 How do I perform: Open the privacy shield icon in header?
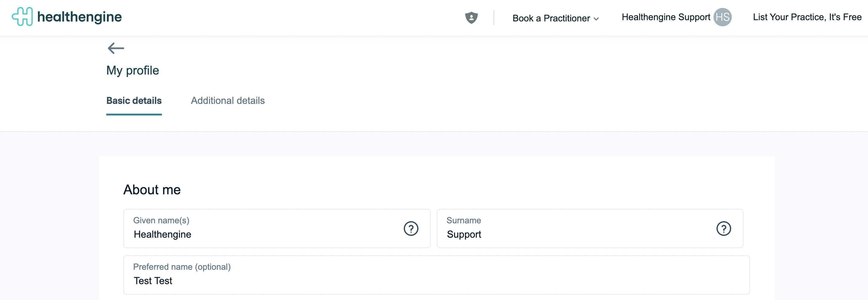pyautogui.click(x=471, y=17)
